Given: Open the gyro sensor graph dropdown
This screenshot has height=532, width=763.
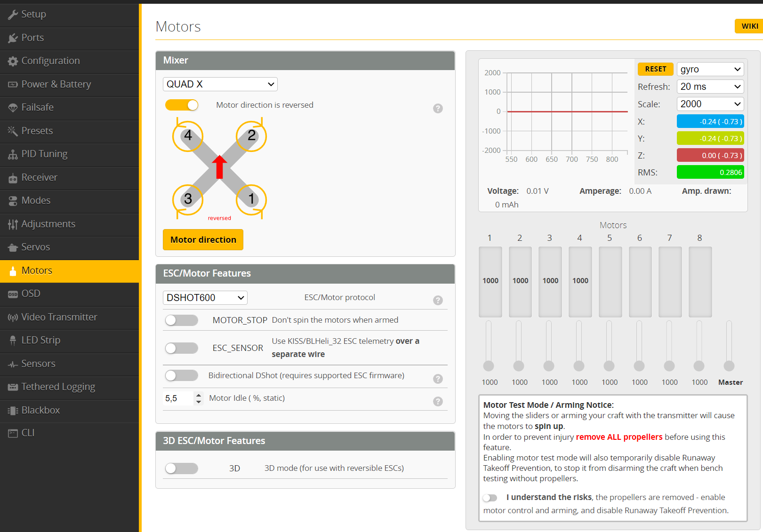Looking at the screenshot, I should click(x=710, y=69).
